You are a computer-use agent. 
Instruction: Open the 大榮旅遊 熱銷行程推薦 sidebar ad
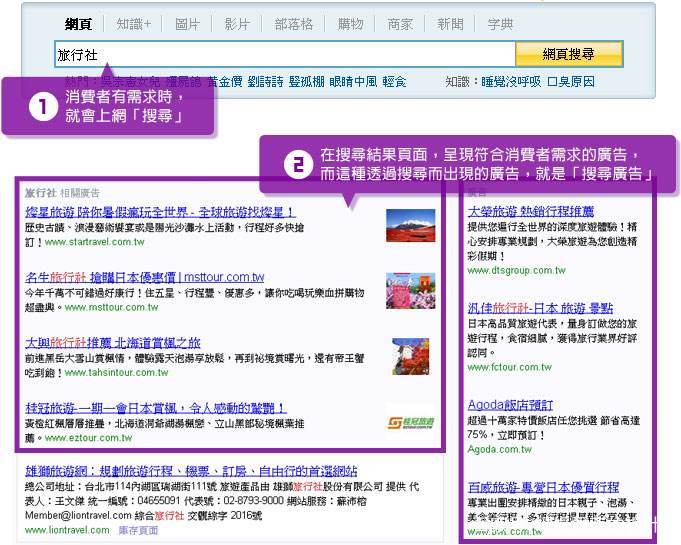click(531, 211)
